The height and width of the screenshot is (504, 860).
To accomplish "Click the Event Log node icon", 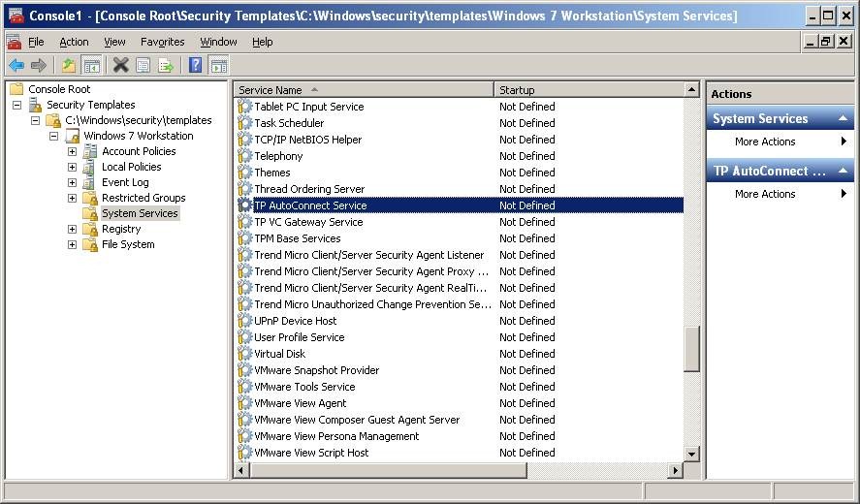I will coord(89,182).
